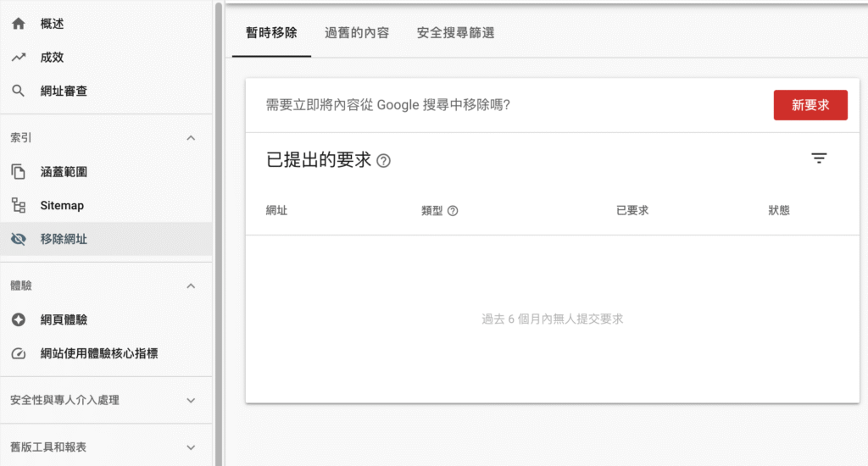
Task: Open the filter icon in 已提出的要求
Action: [819, 158]
